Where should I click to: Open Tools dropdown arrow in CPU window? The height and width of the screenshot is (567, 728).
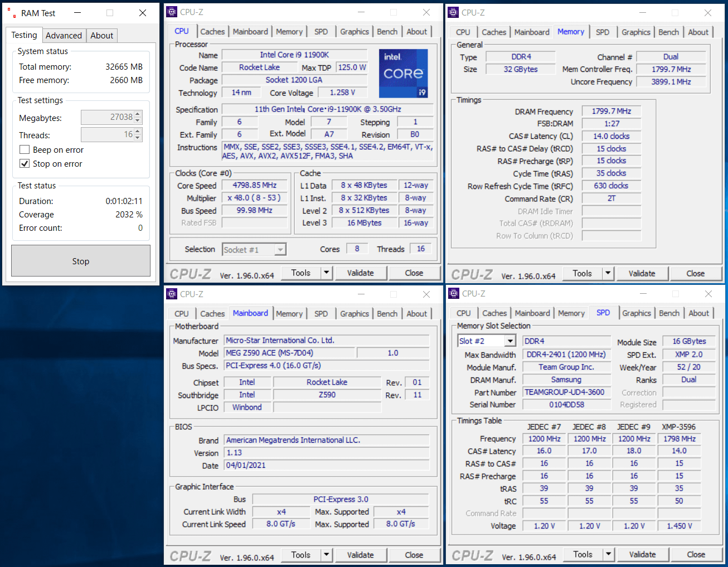click(x=327, y=273)
